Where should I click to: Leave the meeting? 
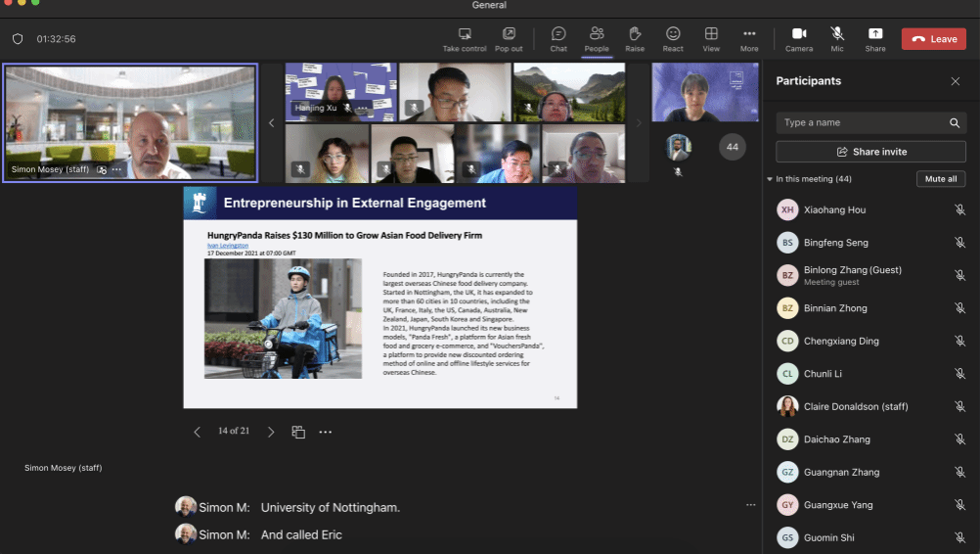tap(934, 39)
